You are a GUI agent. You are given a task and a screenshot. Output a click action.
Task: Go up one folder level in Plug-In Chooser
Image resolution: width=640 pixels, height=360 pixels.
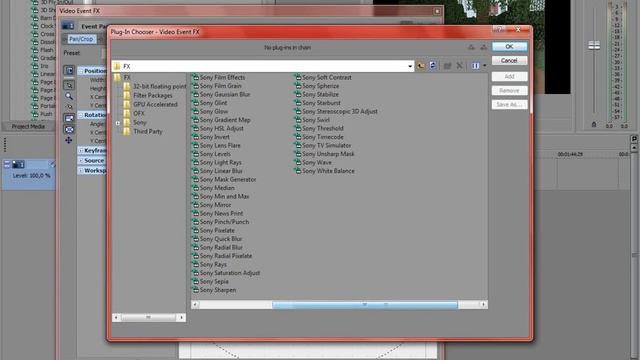pos(421,66)
